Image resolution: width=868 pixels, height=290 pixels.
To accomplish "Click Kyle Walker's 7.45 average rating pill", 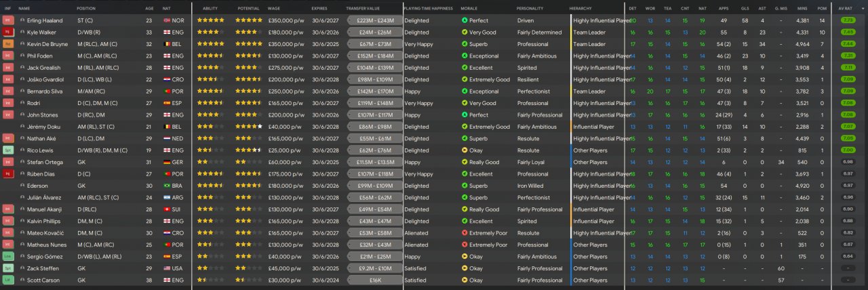I will (848, 32).
